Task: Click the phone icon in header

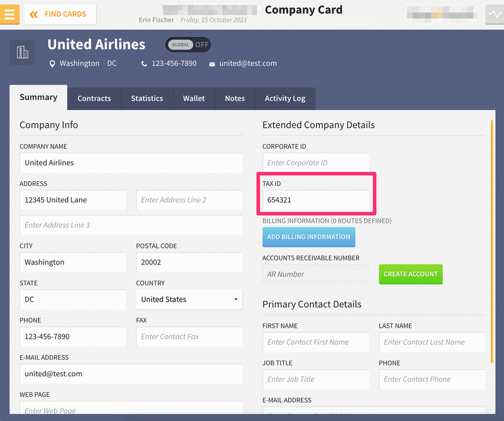Action: click(144, 64)
